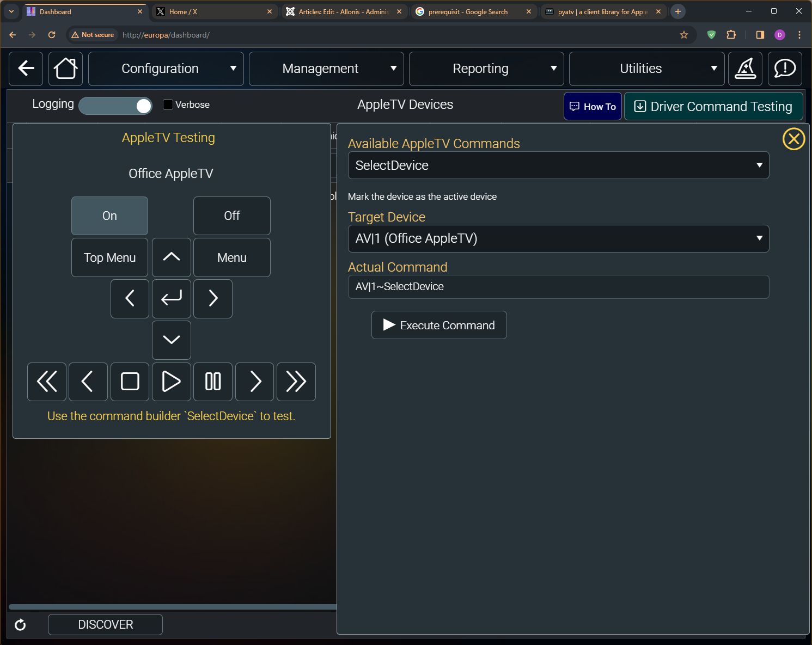Click the pause playback button
812x645 pixels.
point(213,382)
